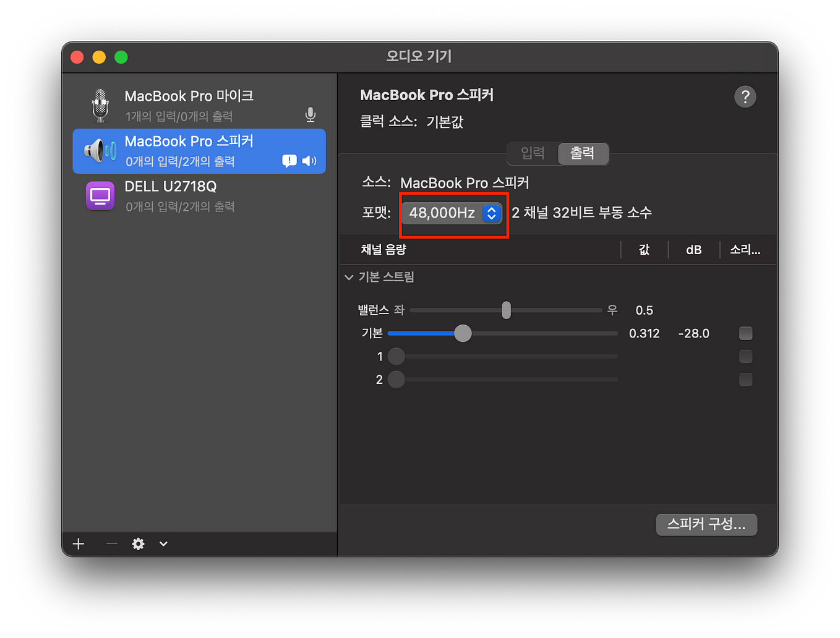Click the -28.0 dB value field
The image size is (840, 638).
694,333
